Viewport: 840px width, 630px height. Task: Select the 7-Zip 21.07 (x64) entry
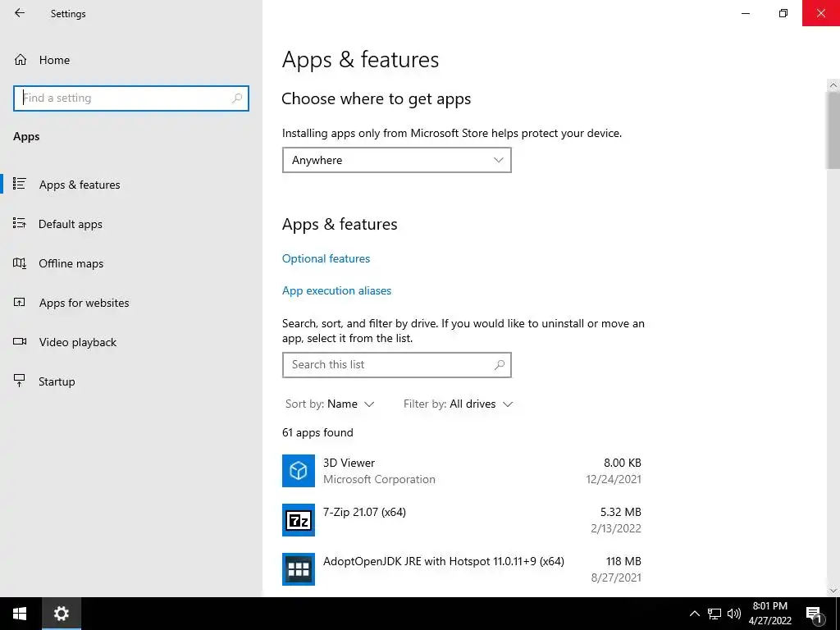pos(462,520)
